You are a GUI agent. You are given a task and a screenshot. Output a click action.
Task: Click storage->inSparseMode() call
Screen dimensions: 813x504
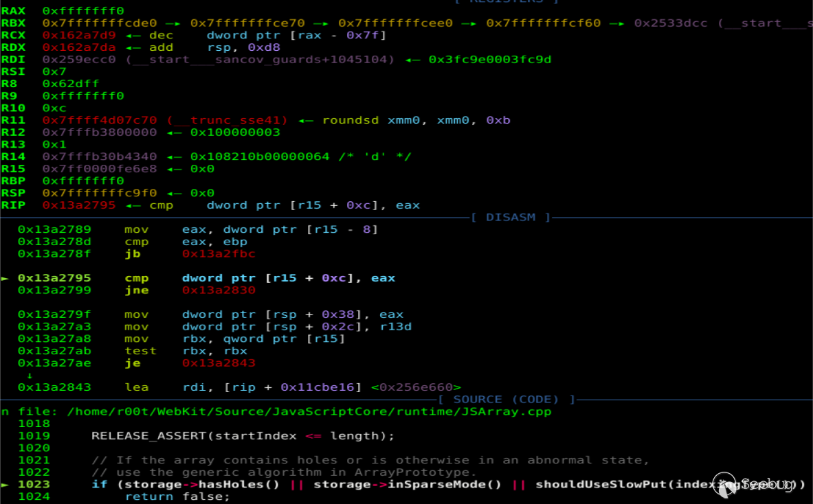coord(408,485)
